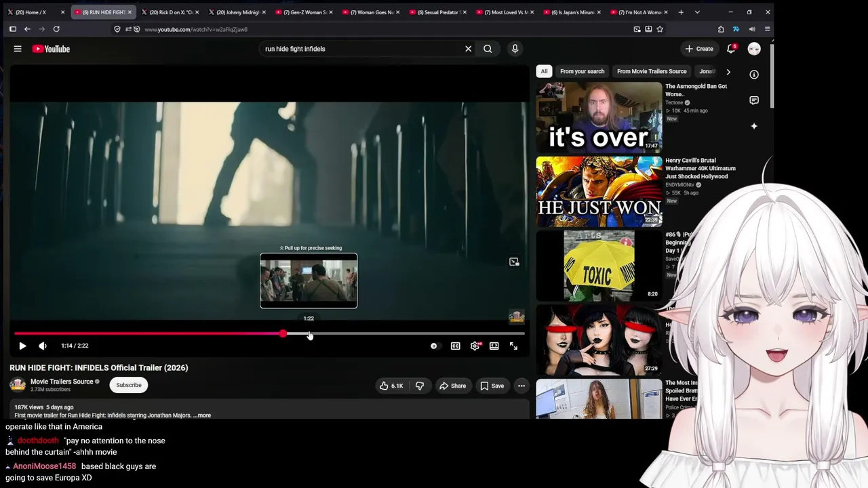Click the 1:14 / 2:22 time display
868x488 pixels.
(75, 346)
